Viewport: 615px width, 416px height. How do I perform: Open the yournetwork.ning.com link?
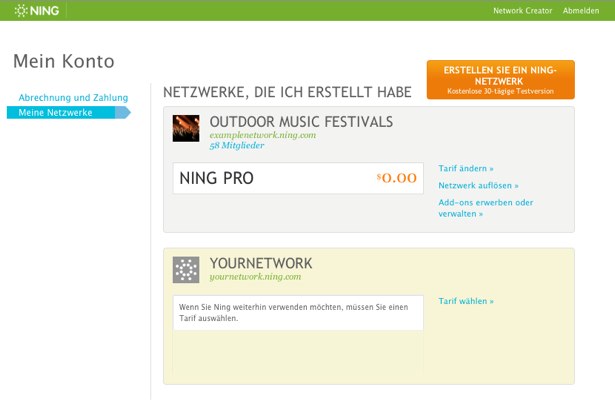coord(255,277)
